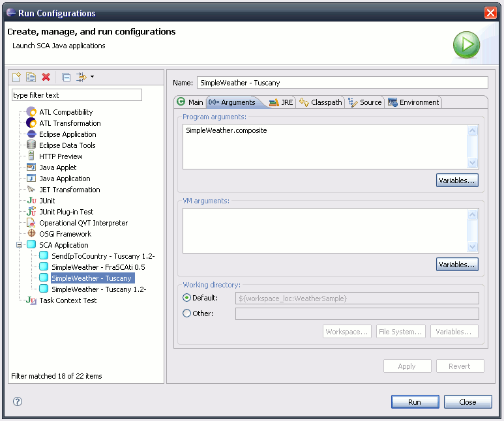The image size is (504, 421).
Task: Click the Filter launch configurations icon
Action: [x=82, y=77]
